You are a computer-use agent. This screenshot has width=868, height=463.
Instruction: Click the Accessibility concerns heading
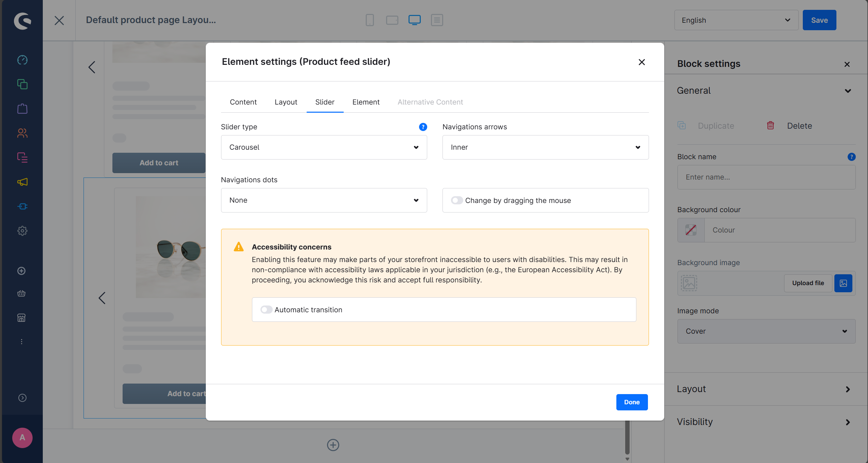click(291, 247)
